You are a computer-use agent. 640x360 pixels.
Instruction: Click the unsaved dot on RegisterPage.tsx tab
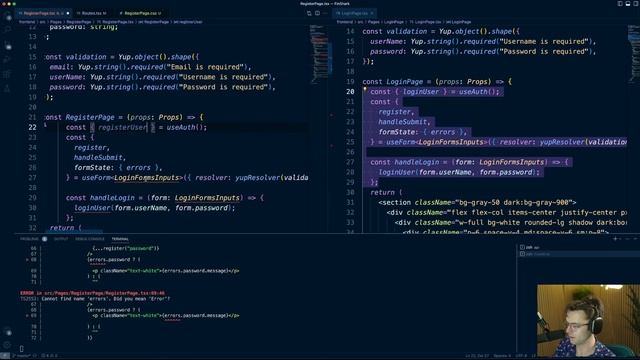click(68, 13)
